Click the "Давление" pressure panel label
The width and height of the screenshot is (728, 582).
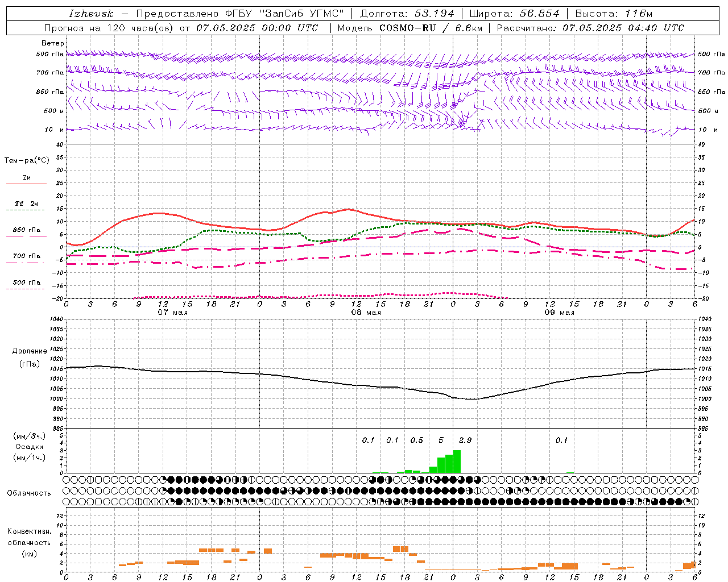pos(30,351)
